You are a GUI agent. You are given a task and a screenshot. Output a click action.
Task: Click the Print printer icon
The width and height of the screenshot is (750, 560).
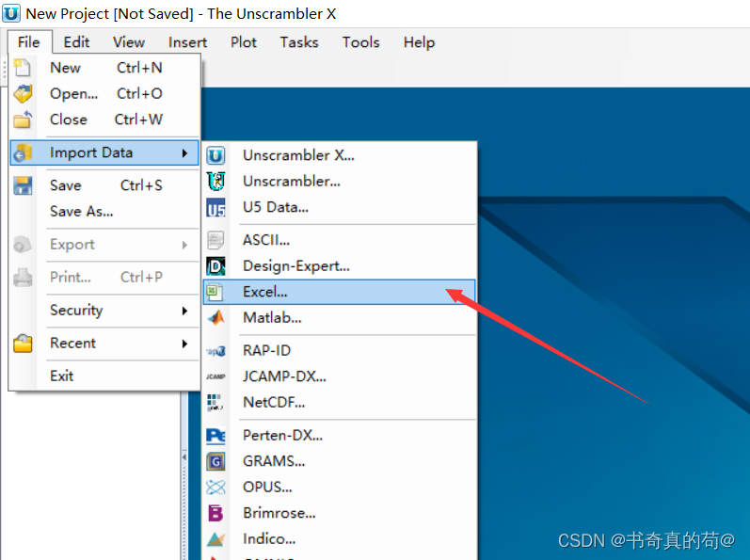pos(23,278)
